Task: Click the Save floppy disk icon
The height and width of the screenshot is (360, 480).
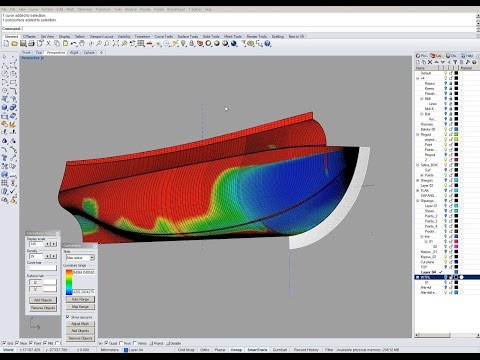Action: tap(23, 43)
